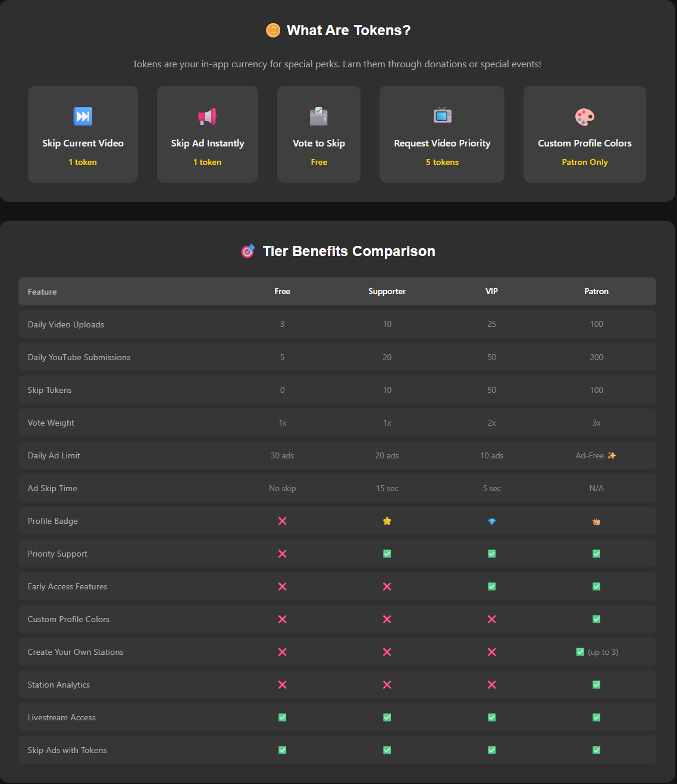Click the VIP column header

(492, 292)
